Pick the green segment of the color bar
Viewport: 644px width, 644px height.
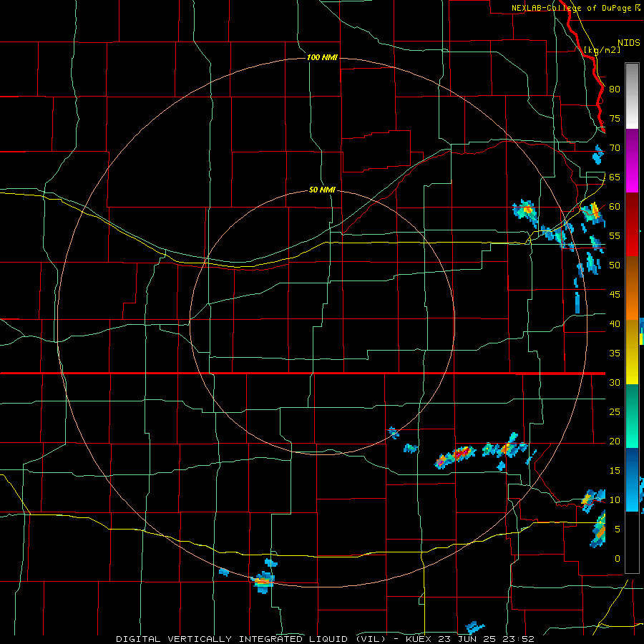[x=632, y=416]
